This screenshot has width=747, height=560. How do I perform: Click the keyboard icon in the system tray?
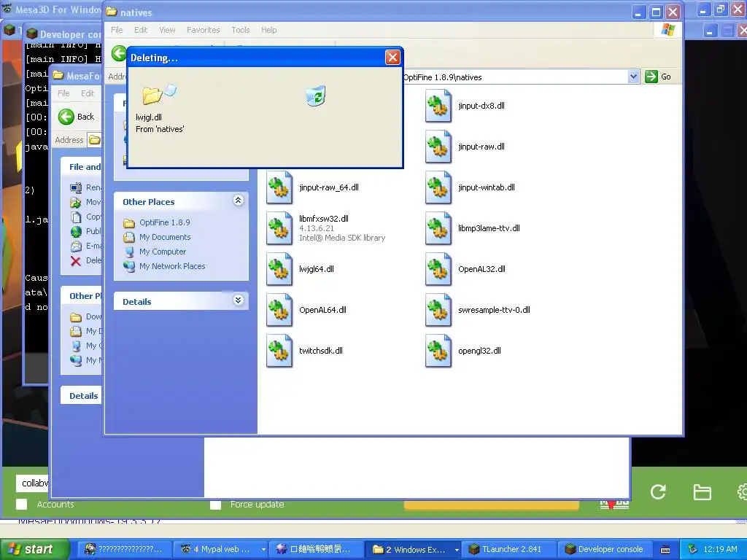(x=665, y=550)
